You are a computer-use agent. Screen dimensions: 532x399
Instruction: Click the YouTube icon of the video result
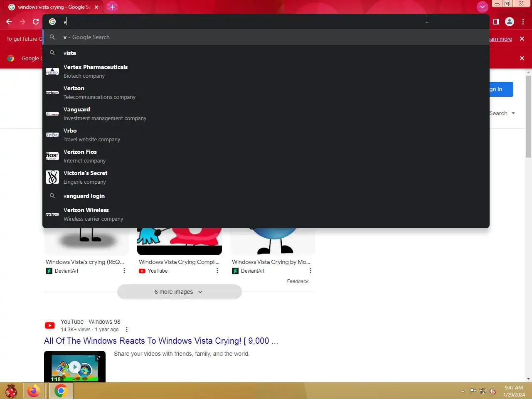(x=50, y=325)
